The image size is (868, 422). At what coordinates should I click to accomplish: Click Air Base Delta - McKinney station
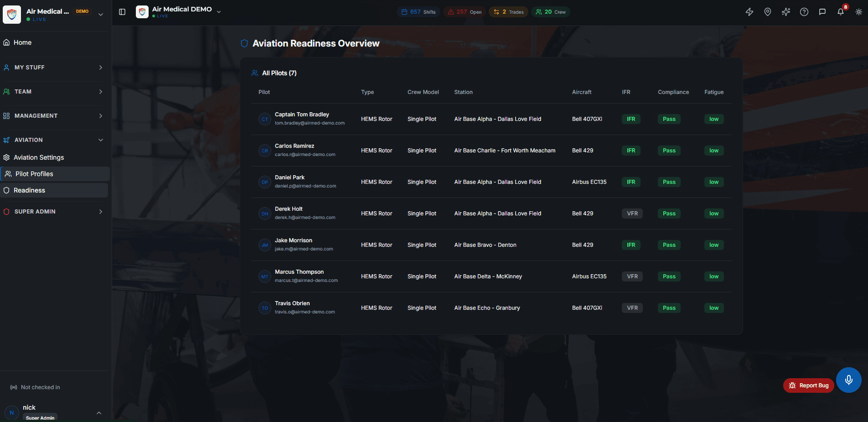point(488,276)
